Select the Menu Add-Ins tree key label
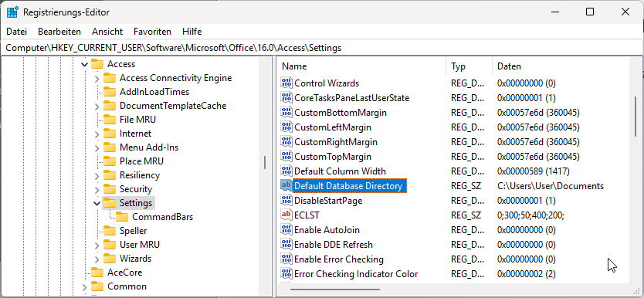This screenshot has width=644, height=298. (x=149, y=147)
